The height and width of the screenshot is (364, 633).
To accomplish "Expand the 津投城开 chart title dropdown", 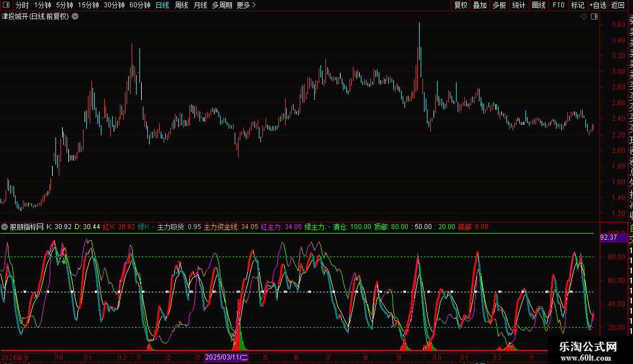I will coord(75,17).
